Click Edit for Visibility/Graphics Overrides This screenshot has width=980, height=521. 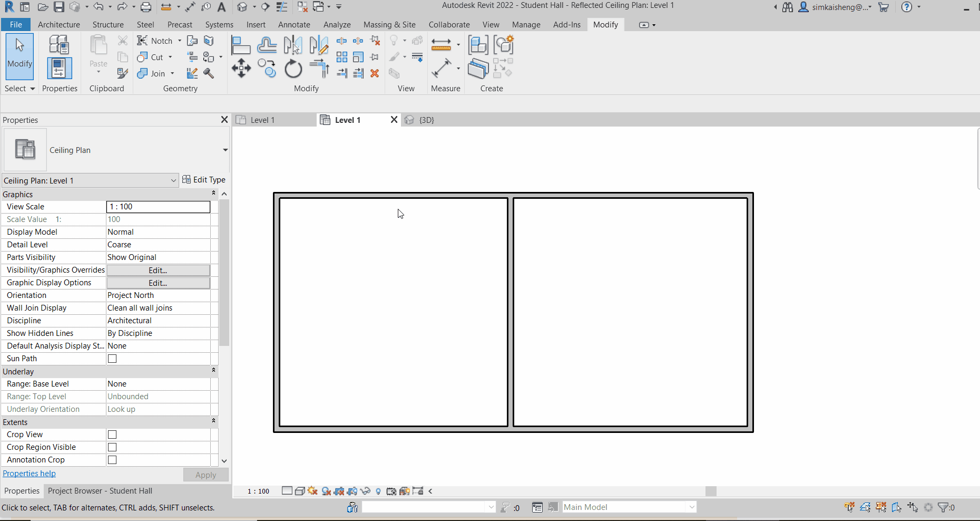158,270
